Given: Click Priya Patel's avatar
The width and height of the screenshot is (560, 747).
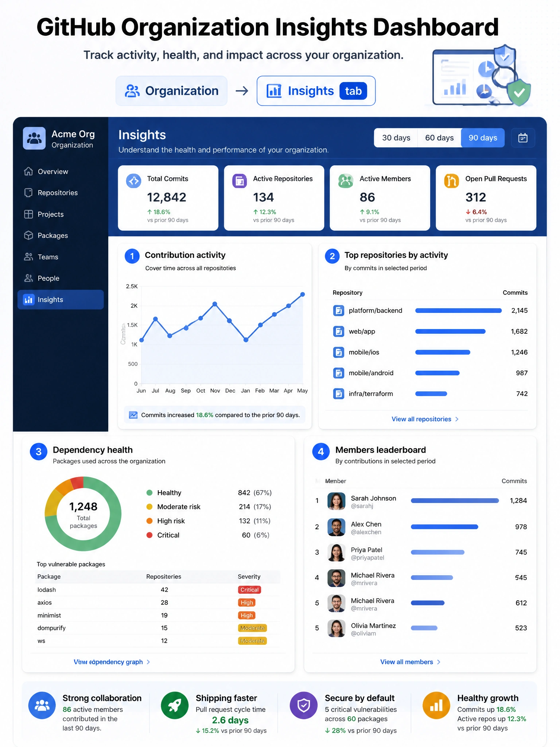Looking at the screenshot, I should 336,553.
